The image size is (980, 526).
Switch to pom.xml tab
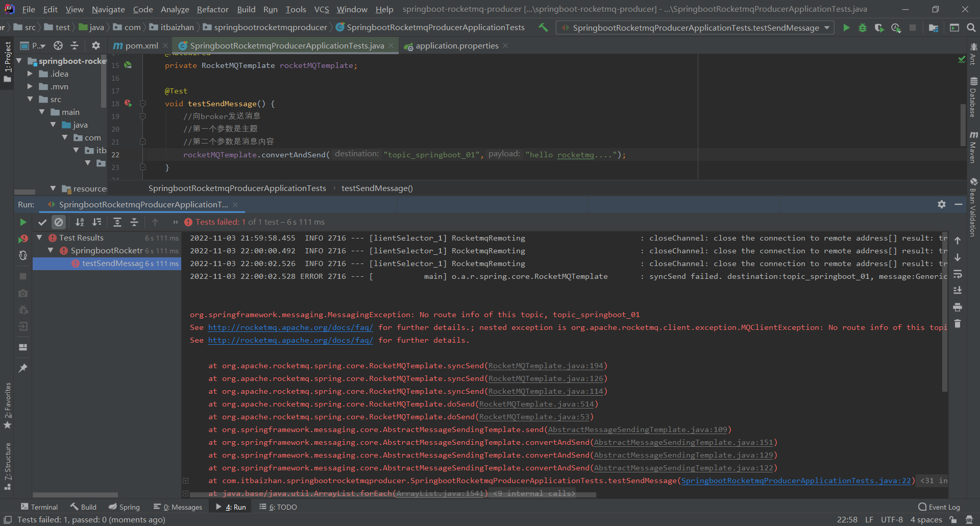coord(136,45)
